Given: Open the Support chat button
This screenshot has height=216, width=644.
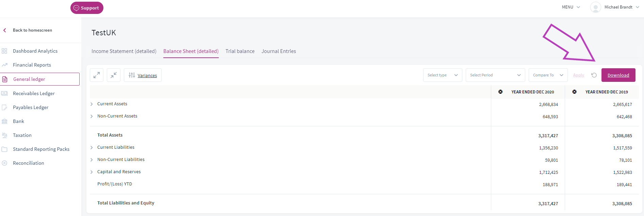Looking at the screenshot, I should 87,8.
